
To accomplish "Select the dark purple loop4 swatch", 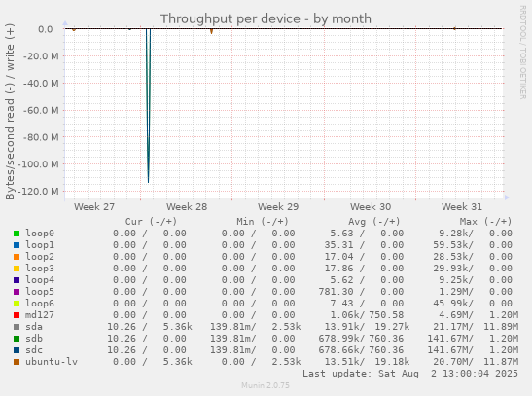I will 17,280.
